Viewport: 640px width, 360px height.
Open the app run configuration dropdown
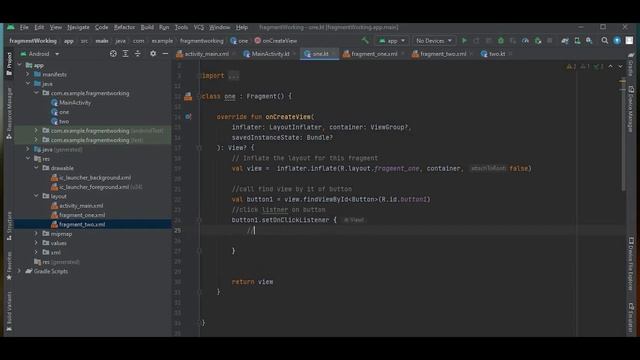tap(392, 40)
